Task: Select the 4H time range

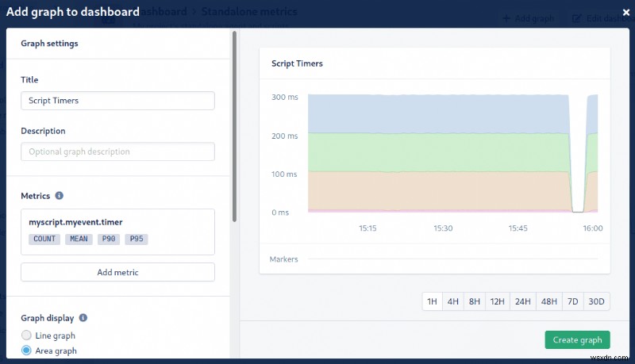Action: click(x=453, y=301)
